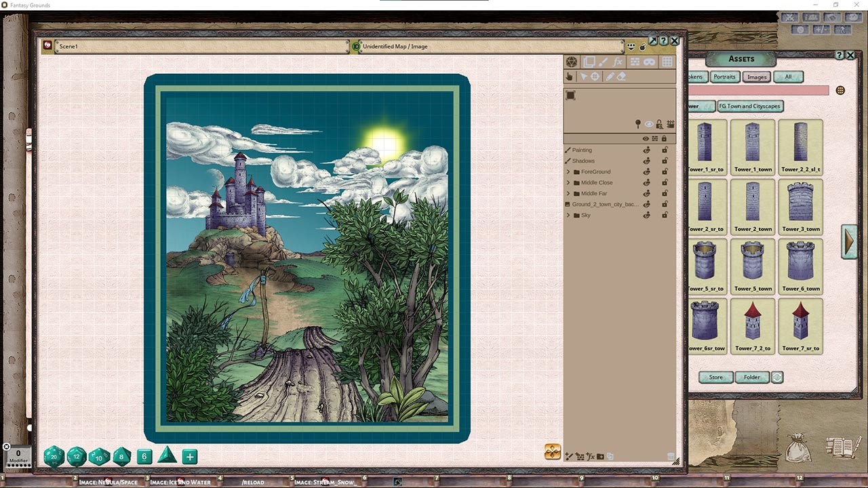Expand the Middle Close layer folder
Screen dimensions: 868x488
coord(568,182)
